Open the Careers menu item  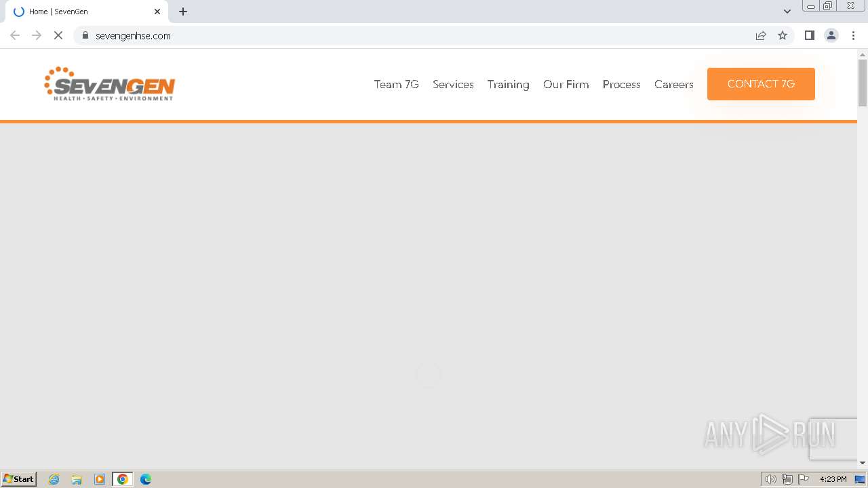pyautogui.click(x=673, y=84)
